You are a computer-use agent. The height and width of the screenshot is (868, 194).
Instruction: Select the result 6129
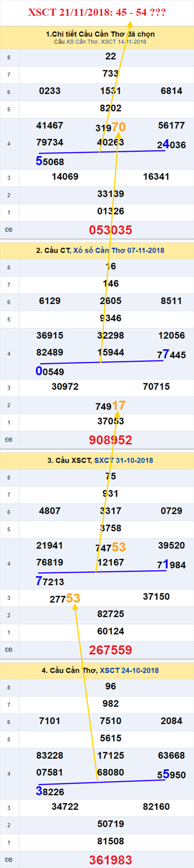click(x=50, y=301)
